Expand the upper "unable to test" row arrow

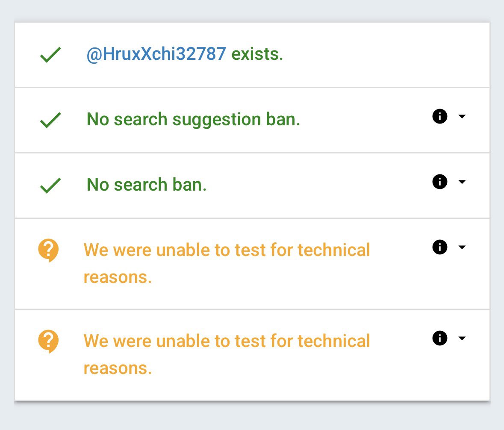[462, 247]
